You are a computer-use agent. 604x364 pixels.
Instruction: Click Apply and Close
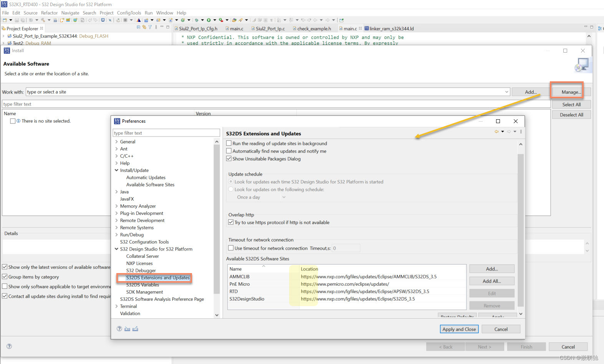click(x=459, y=329)
